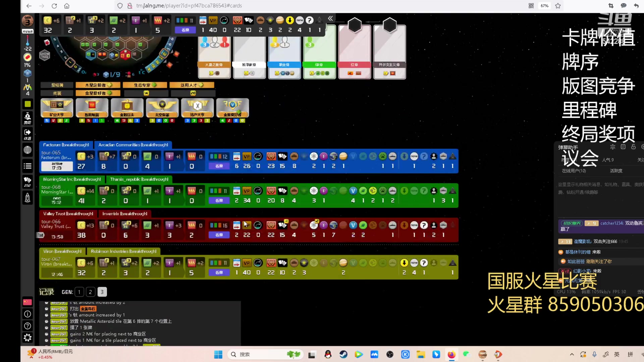Click the 里程碑 milestones label
The width and height of the screenshot is (644, 362).
pyautogui.click(x=57, y=85)
